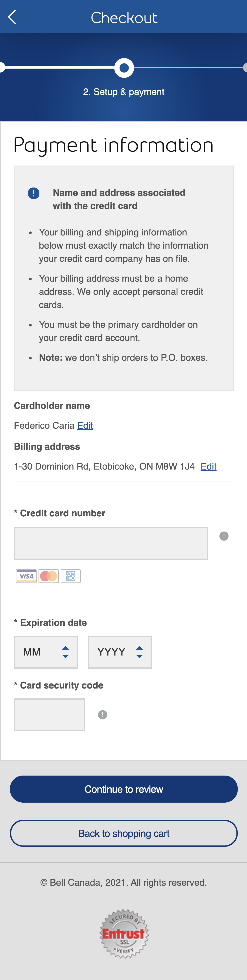247x980 pixels.
Task: Click the last step dot on progress bar
Action: (245, 68)
